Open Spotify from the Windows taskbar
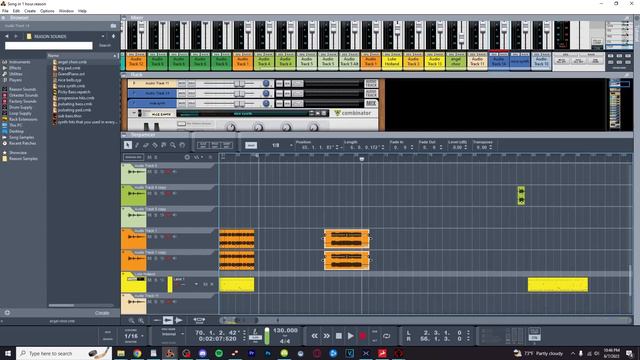Screen dimensions: 640x360 [219, 353]
